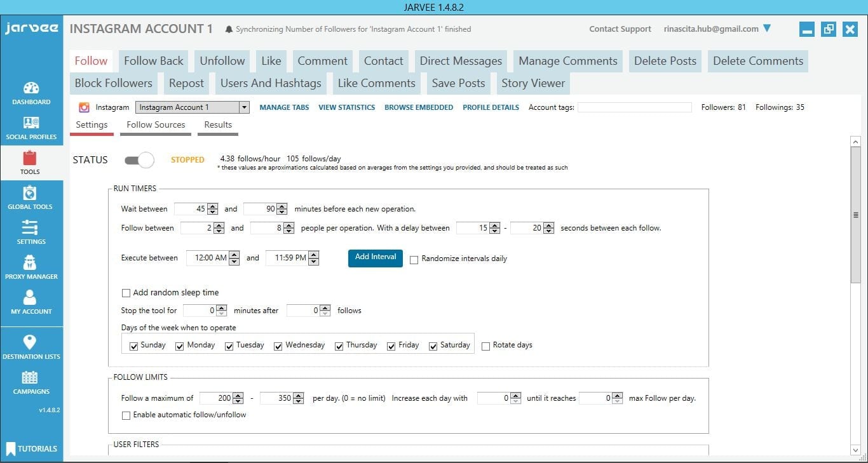Open the Dashboard sidebar icon
868x463 pixels.
click(31, 88)
